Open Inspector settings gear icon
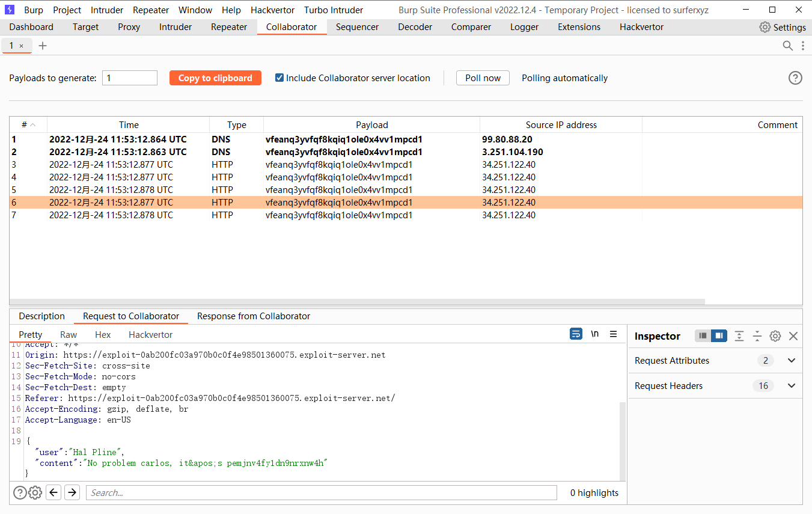The image size is (812, 514). 775,336
